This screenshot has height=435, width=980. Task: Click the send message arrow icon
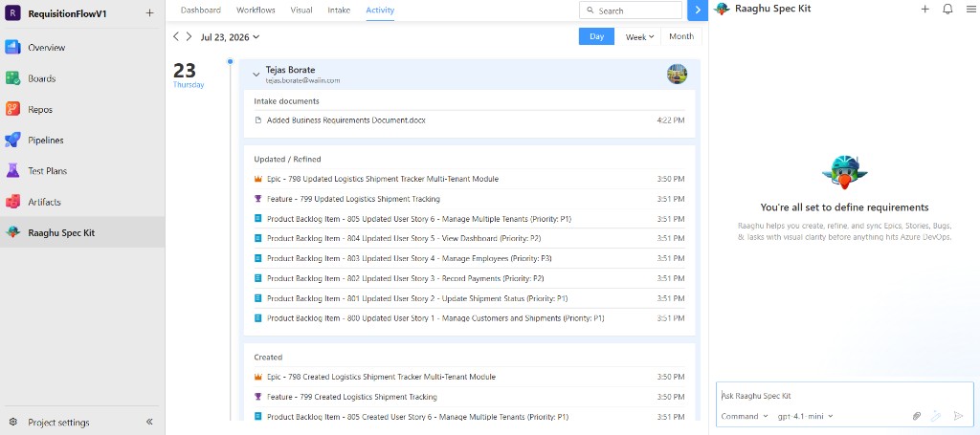(x=958, y=416)
